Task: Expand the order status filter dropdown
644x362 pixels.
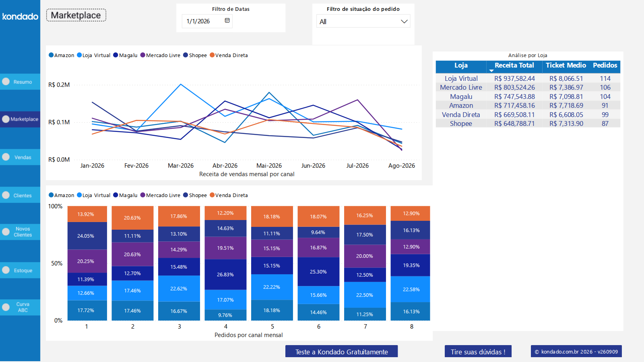Action: (x=363, y=21)
